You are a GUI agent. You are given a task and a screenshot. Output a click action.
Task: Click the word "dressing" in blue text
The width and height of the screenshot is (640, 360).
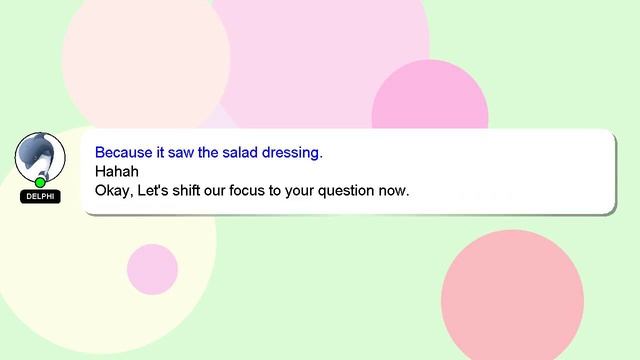[x=292, y=153]
